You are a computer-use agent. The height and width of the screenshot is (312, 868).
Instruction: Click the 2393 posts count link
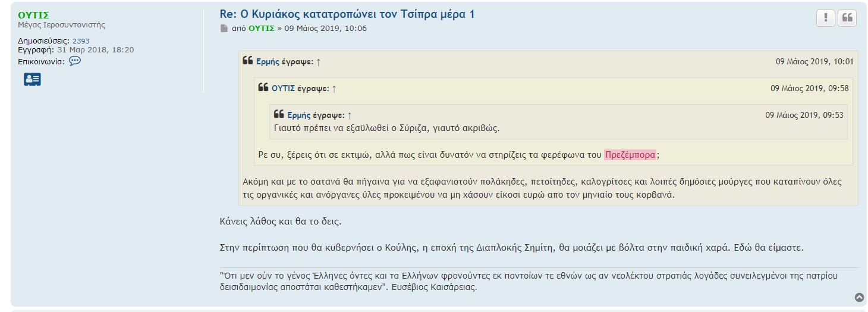click(81, 41)
